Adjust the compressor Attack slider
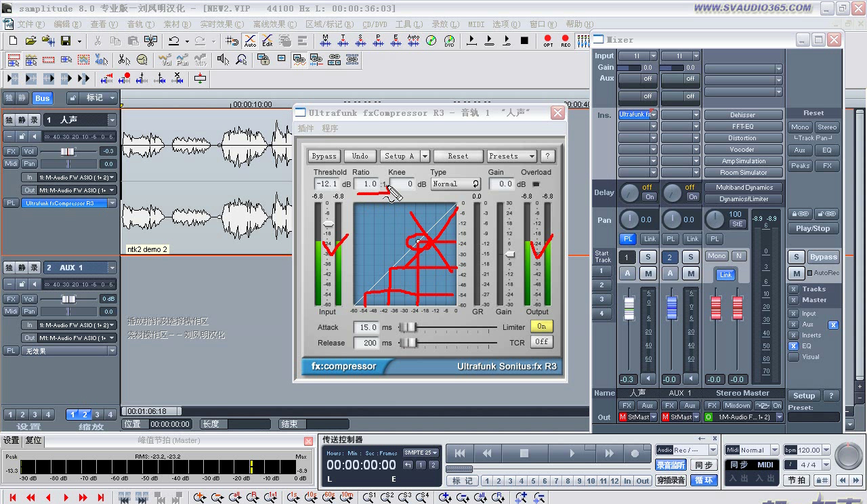 pyautogui.click(x=408, y=327)
